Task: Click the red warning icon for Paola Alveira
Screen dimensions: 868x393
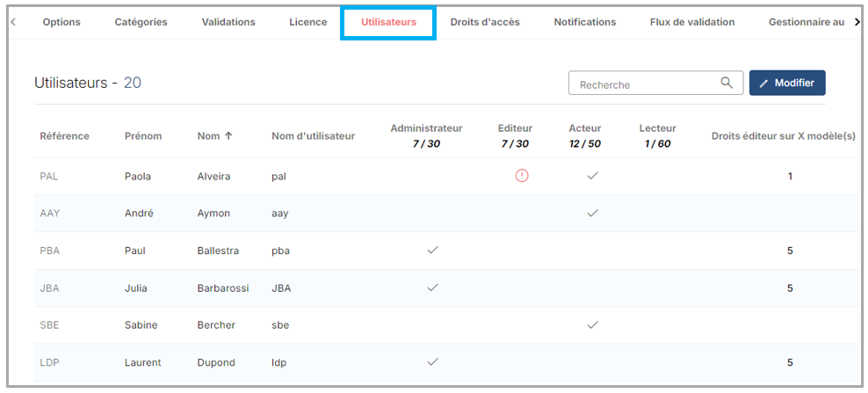Action: tap(522, 176)
